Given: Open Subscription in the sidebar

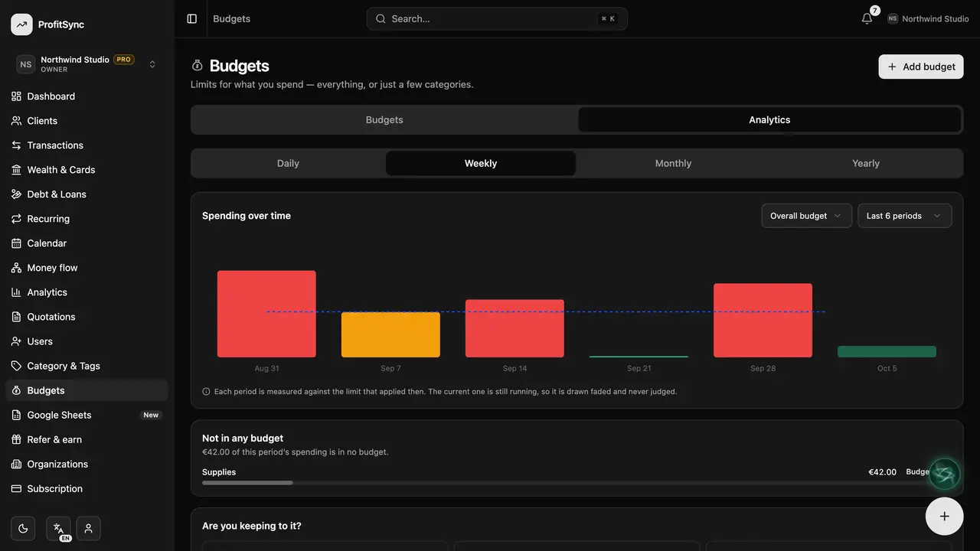Looking at the screenshot, I should click(87, 488).
